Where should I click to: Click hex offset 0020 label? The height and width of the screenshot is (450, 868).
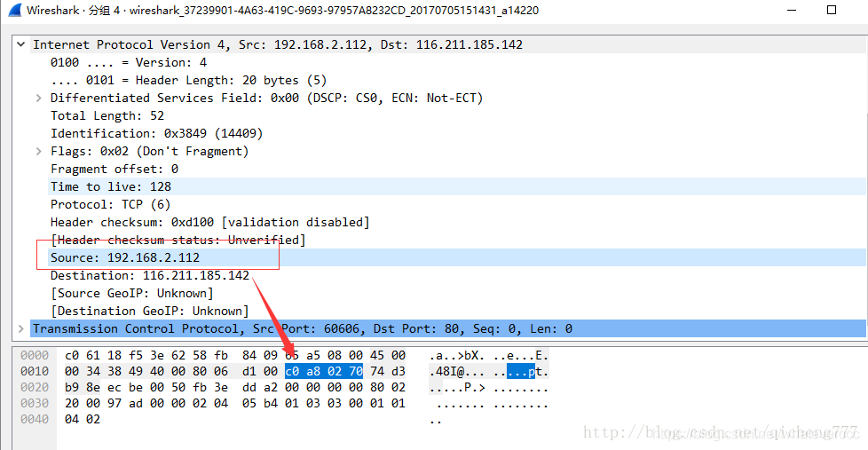tap(35, 388)
